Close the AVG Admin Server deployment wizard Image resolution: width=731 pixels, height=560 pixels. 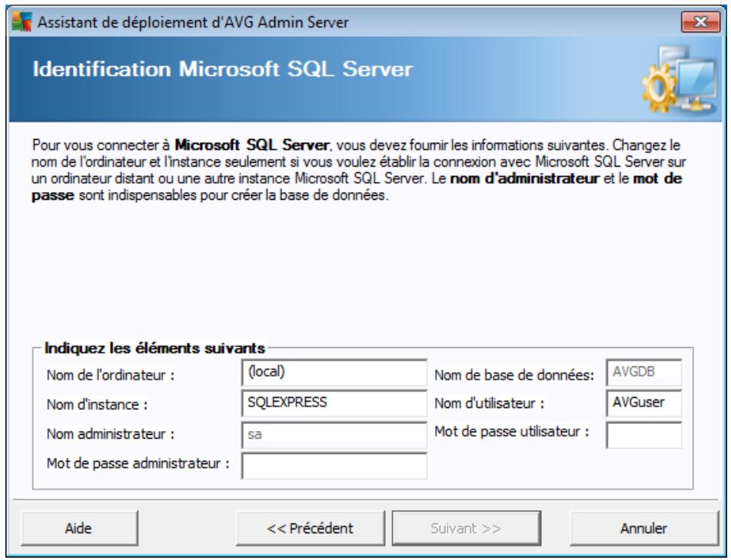tap(700, 22)
